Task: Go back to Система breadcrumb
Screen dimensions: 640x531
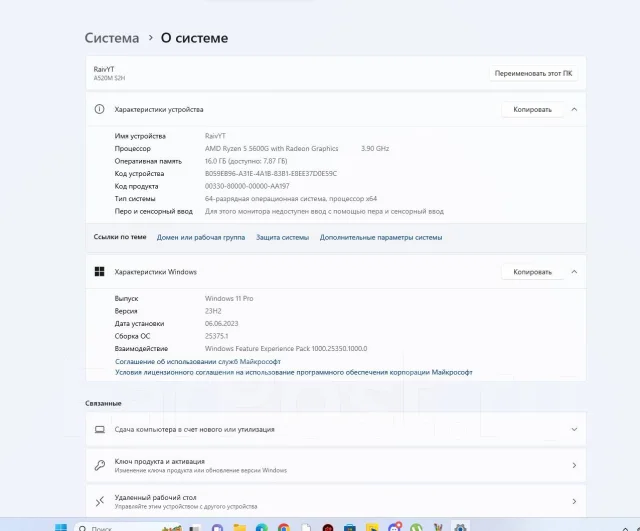Action: coord(112,38)
